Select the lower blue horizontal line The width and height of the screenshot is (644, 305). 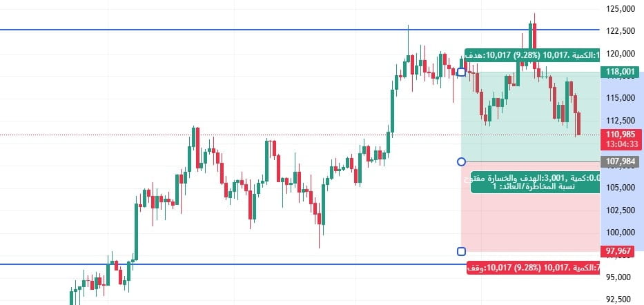[x=230, y=264]
